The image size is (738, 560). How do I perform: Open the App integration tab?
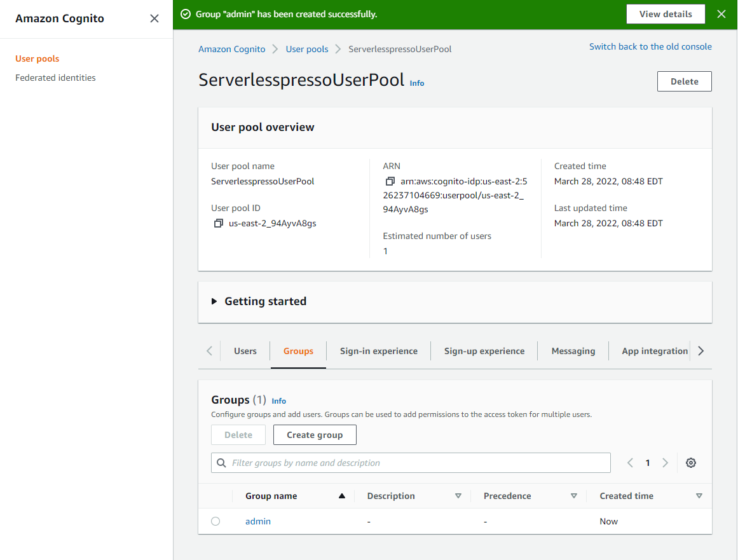click(x=654, y=351)
